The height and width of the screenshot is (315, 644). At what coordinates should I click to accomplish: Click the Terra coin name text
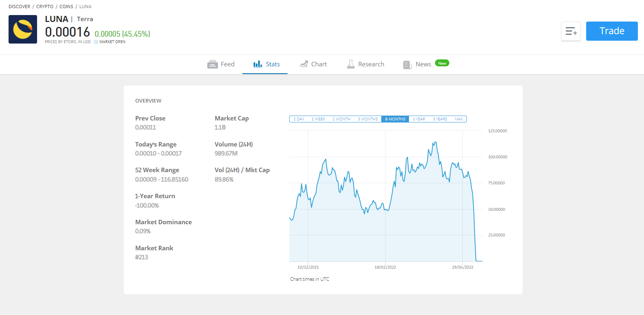tap(85, 19)
